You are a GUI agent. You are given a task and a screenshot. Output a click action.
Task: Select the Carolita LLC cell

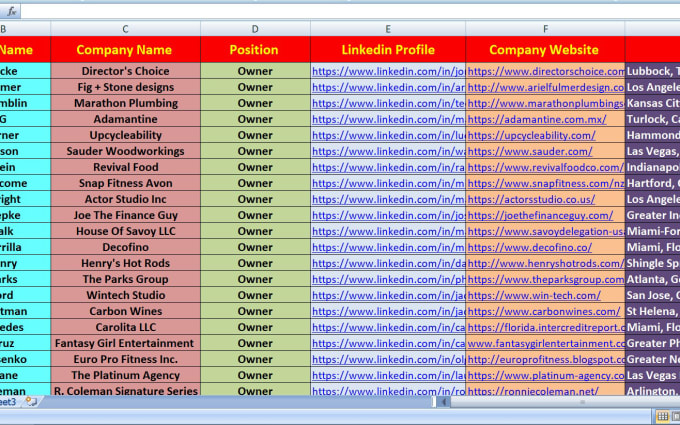pos(125,328)
